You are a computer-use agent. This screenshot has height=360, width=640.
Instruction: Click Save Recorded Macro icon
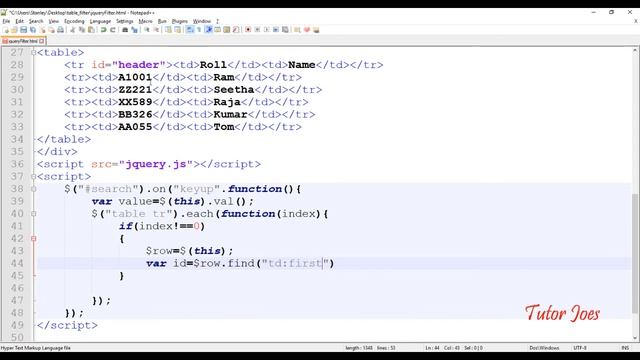click(x=285, y=30)
